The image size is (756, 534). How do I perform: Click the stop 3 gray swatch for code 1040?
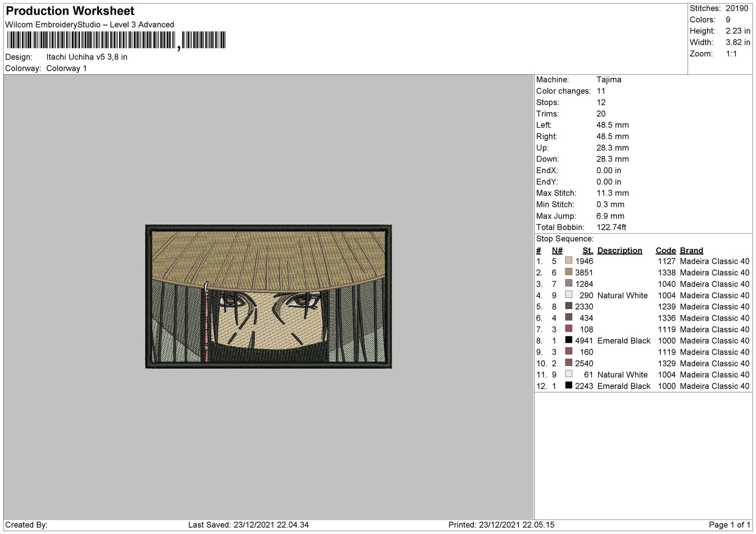569,283
